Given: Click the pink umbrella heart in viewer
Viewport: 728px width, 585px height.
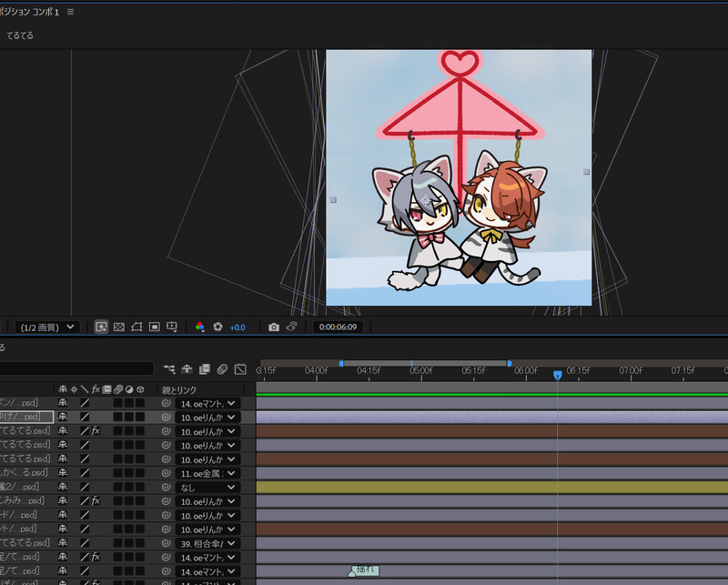Looking at the screenshot, I should 460,63.
